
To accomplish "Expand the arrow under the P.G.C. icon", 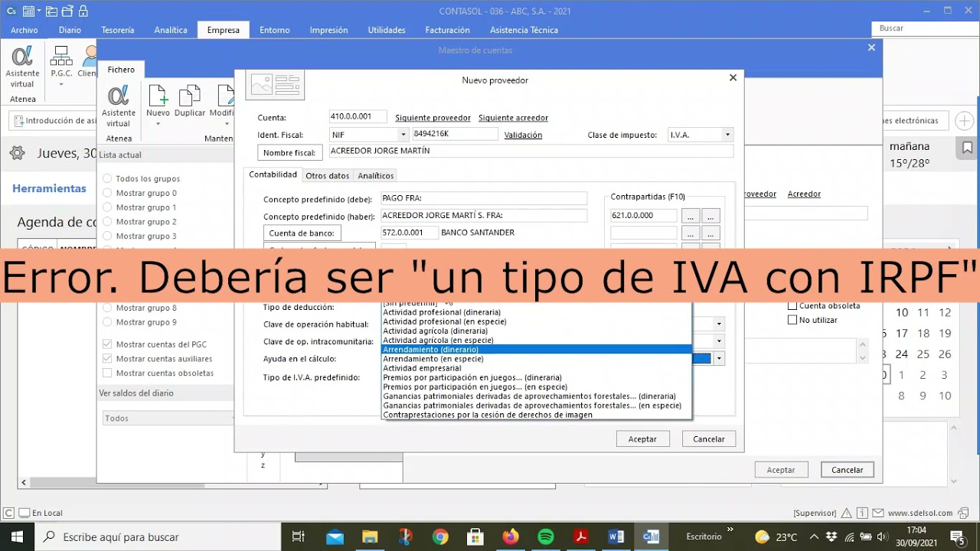I will (x=61, y=84).
